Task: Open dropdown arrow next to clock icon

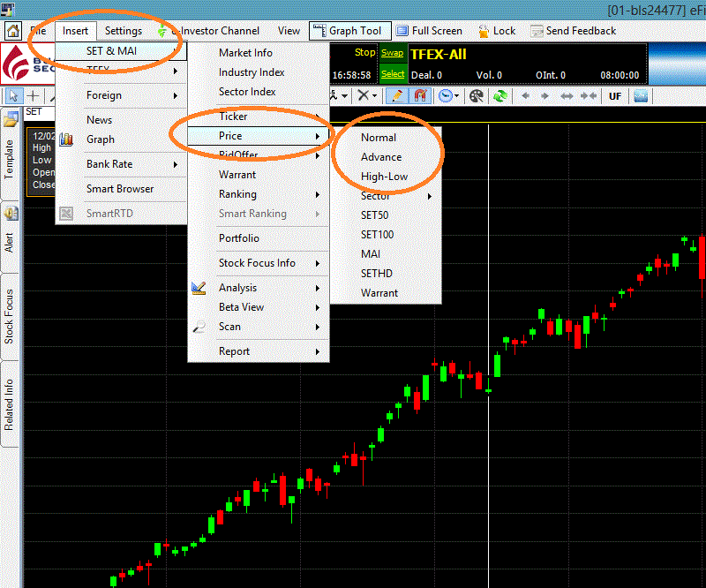Action: (x=456, y=96)
